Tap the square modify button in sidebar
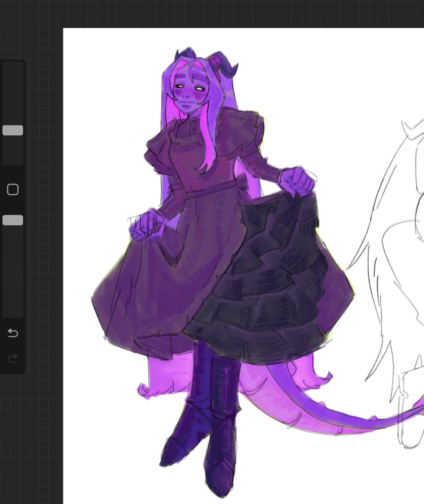This screenshot has width=424, height=504. [x=13, y=189]
